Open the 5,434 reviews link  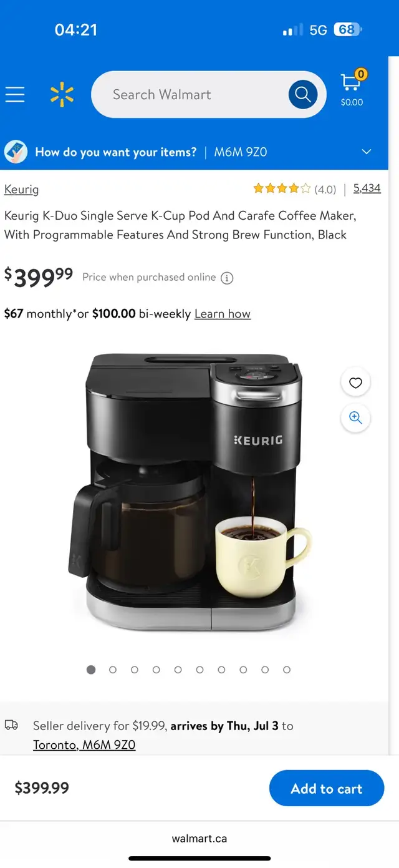click(367, 188)
